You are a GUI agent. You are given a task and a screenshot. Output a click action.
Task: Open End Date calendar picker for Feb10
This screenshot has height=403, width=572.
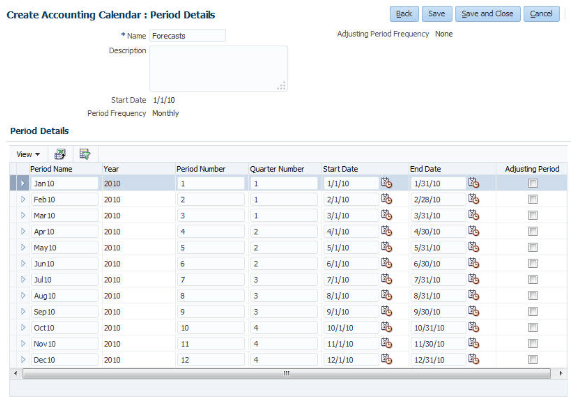coord(474,199)
